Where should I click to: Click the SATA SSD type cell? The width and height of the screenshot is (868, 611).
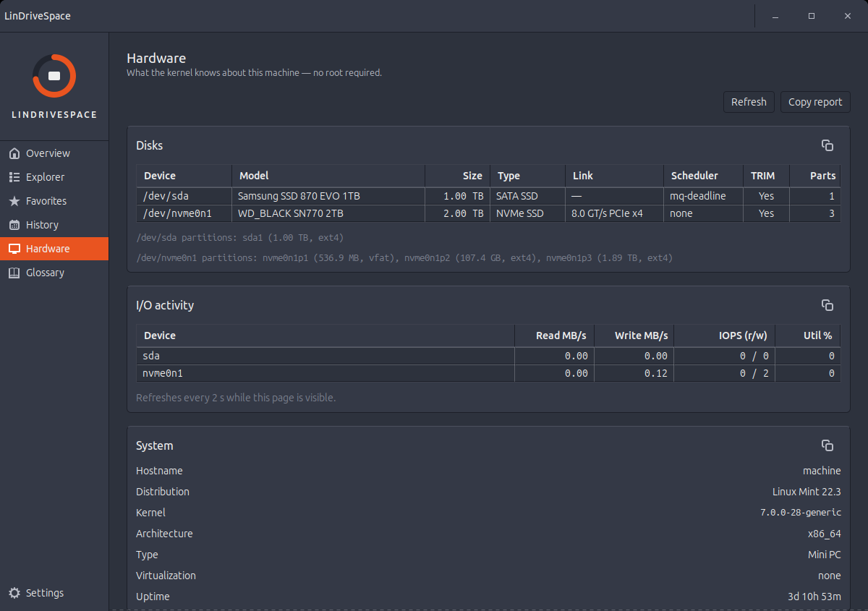coord(527,196)
